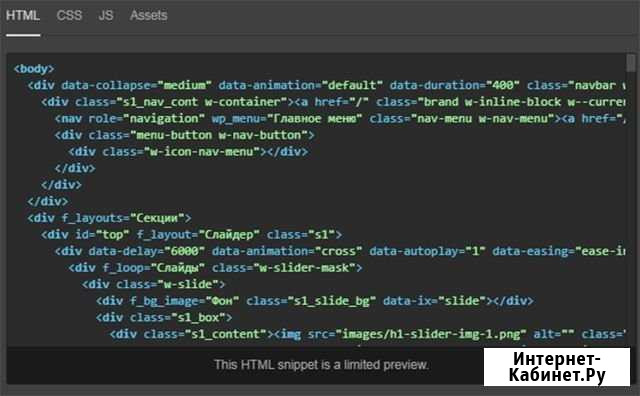640x396 pixels.
Task: Click the s1_nav_cont w-container div line
Action: [333, 102]
